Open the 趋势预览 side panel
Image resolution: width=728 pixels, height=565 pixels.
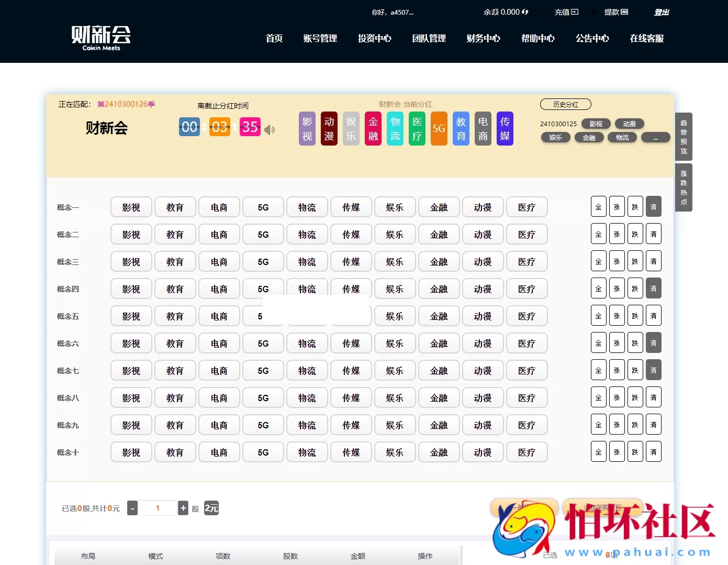pos(684,137)
